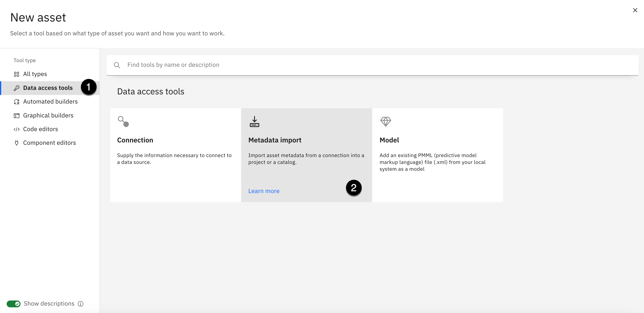Click the Model diamond icon
644x313 pixels.
coord(386,121)
